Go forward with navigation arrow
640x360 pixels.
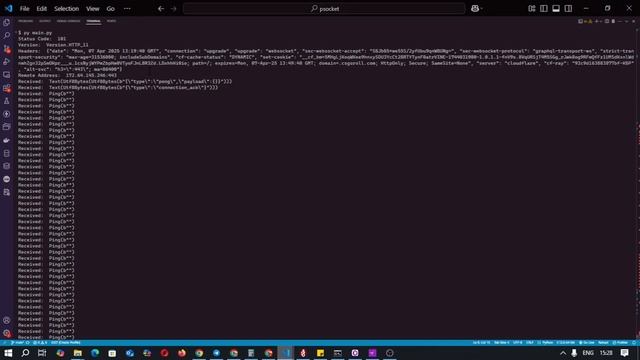[x=173, y=9]
